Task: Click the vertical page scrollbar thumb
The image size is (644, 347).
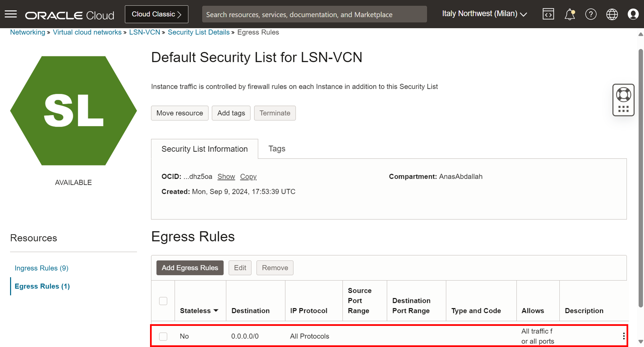Action: point(641,178)
